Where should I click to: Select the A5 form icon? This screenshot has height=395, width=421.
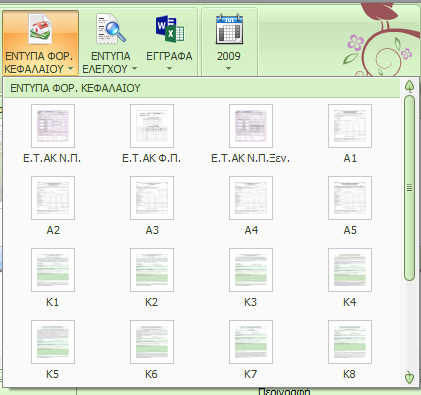pos(350,198)
